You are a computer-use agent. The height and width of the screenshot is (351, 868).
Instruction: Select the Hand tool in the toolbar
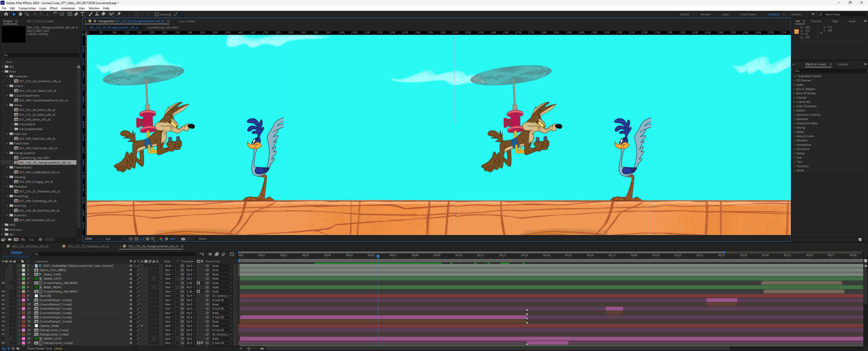pyautogui.click(x=20, y=14)
